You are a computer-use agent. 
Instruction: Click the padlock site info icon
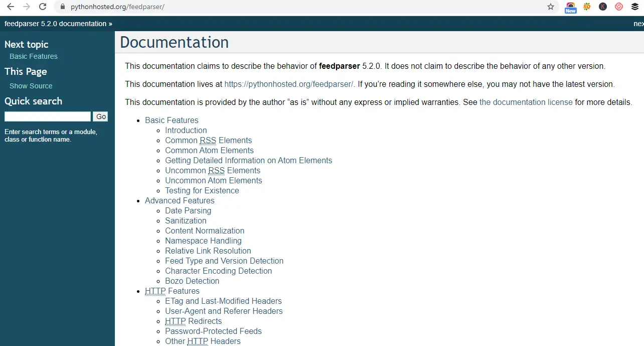(63, 7)
